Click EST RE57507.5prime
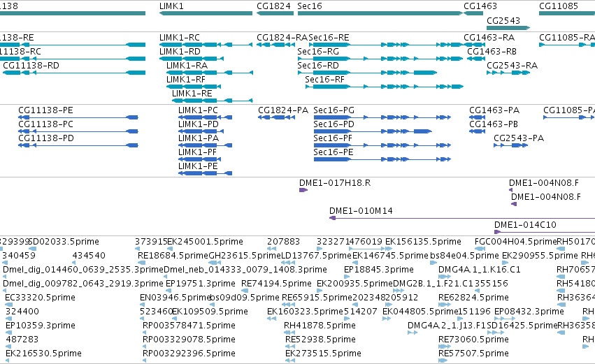Screen dimensions: 595x364 473,354
